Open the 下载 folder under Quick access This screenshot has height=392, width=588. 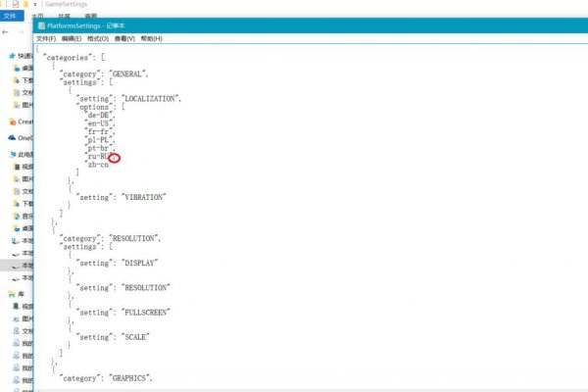coord(24,80)
